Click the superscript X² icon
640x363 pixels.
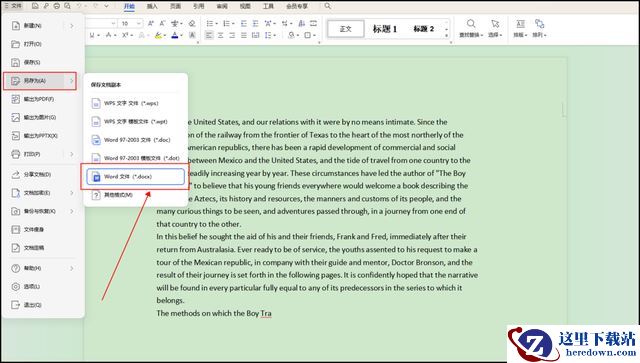125,36
